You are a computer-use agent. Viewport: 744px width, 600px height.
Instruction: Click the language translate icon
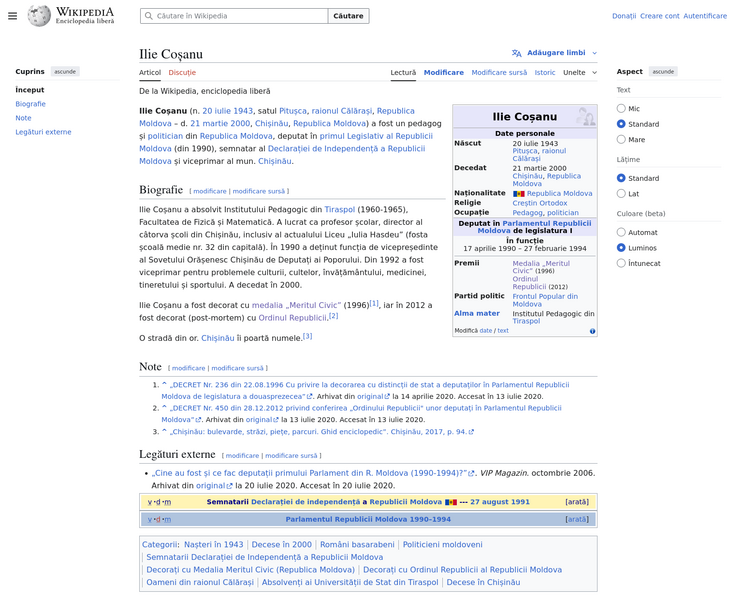pyautogui.click(x=517, y=53)
